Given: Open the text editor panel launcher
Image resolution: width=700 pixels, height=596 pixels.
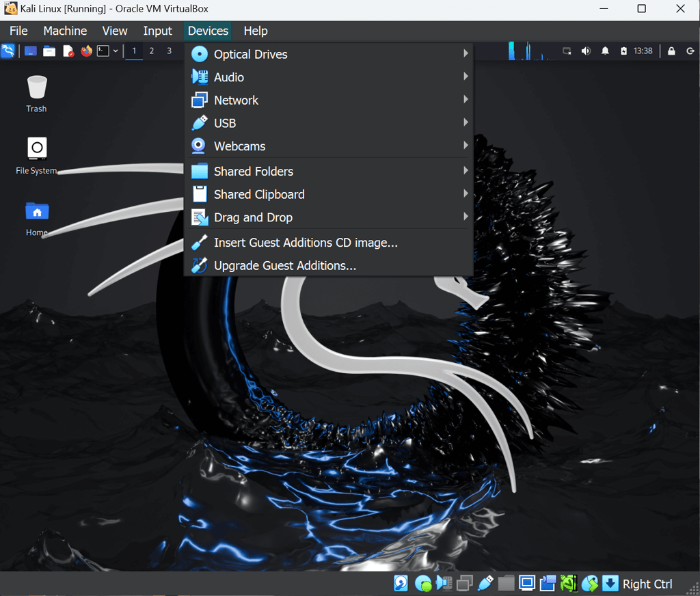Looking at the screenshot, I should 68,51.
